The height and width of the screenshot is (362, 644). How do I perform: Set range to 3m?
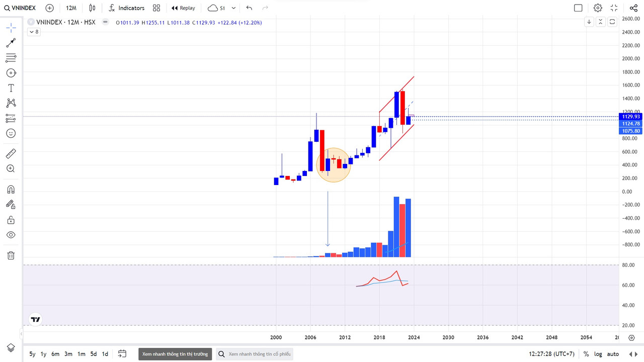[x=68, y=354]
